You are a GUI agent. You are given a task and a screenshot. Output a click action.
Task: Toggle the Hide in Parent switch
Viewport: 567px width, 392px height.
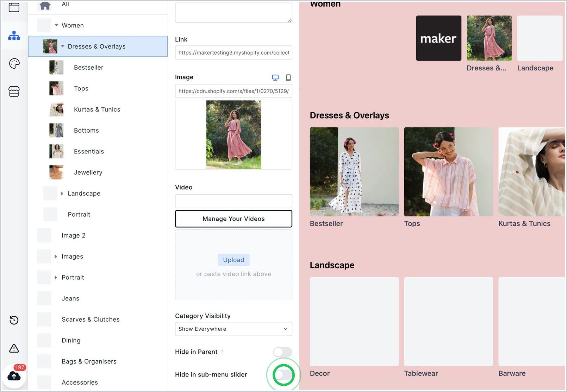pos(282,352)
